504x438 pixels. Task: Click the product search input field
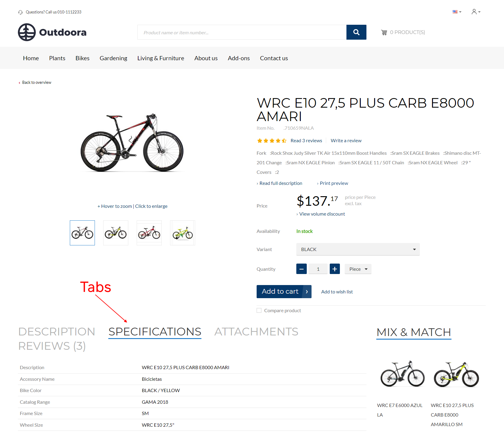coord(242,32)
